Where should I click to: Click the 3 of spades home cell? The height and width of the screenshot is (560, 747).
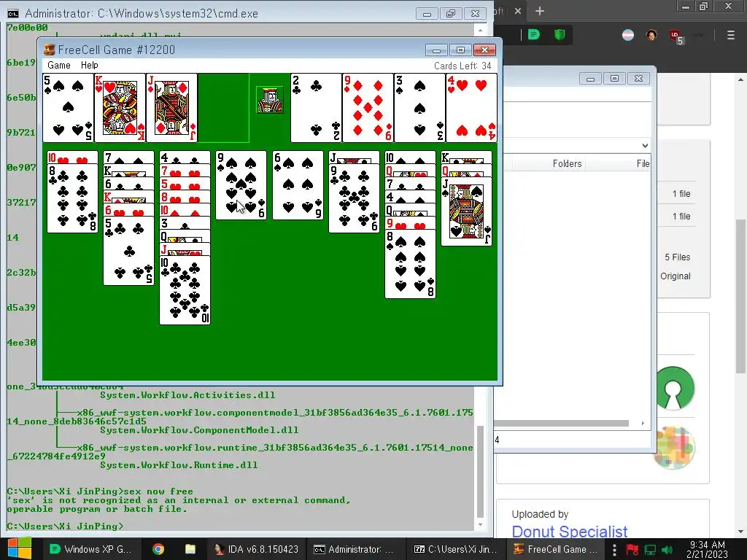tap(419, 108)
